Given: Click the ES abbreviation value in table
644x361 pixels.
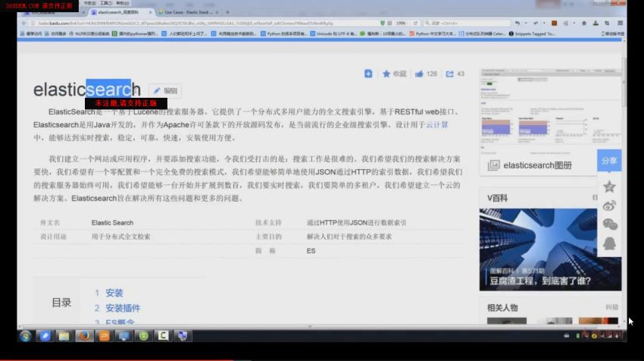Looking at the screenshot, I should point(311,251).
